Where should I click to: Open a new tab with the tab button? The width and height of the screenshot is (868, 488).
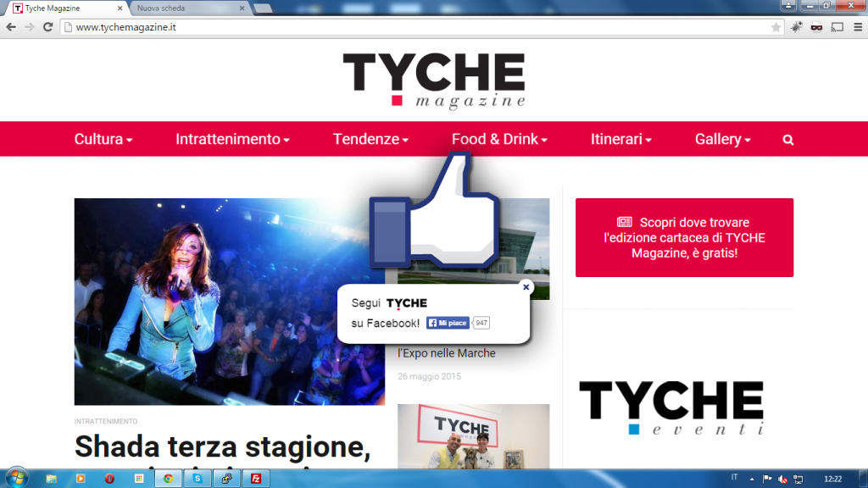pyautogui.click(x=263, y=8)
